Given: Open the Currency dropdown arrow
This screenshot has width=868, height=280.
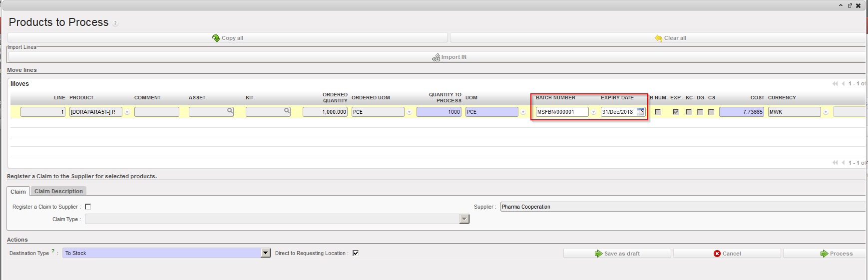Looking at the screenshot, I should point(826,112).
